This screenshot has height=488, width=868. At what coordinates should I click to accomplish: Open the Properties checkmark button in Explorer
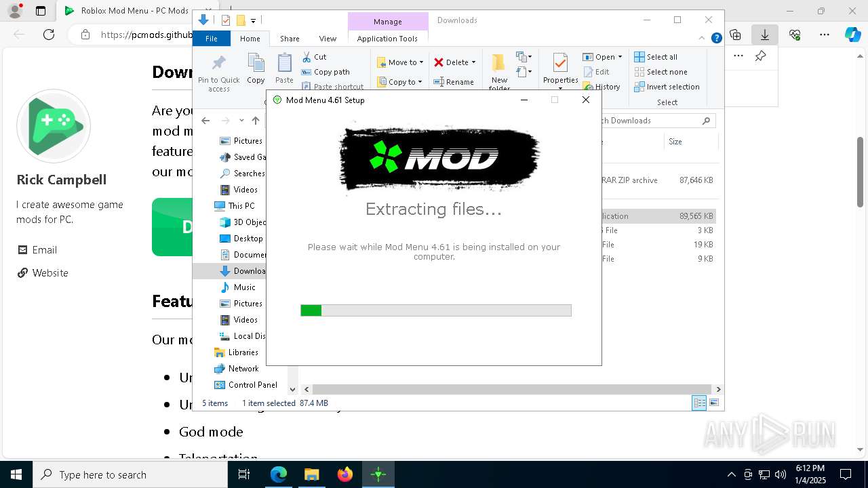[560, 68]
